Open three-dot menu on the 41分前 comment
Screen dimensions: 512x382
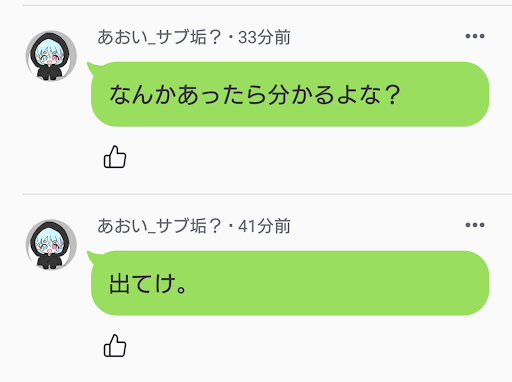(475, 225)
